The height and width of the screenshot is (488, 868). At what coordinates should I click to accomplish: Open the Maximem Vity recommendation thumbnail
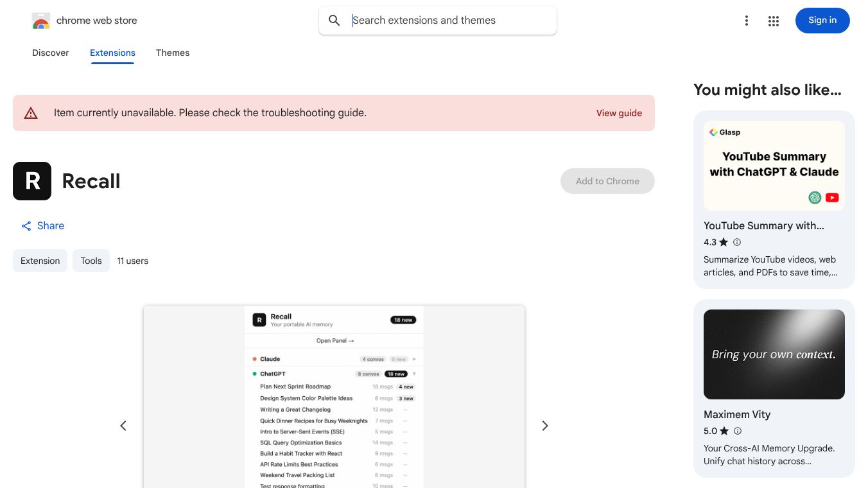774,354
